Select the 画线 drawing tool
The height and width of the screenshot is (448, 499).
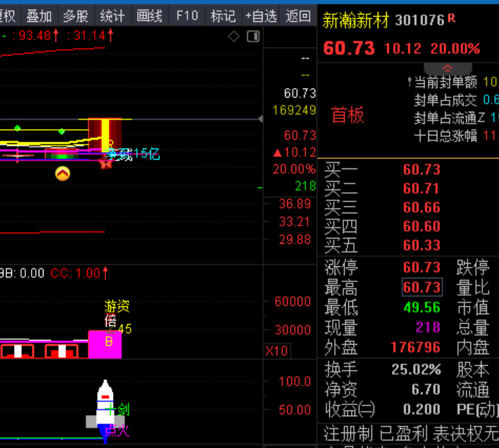(149, 15)
